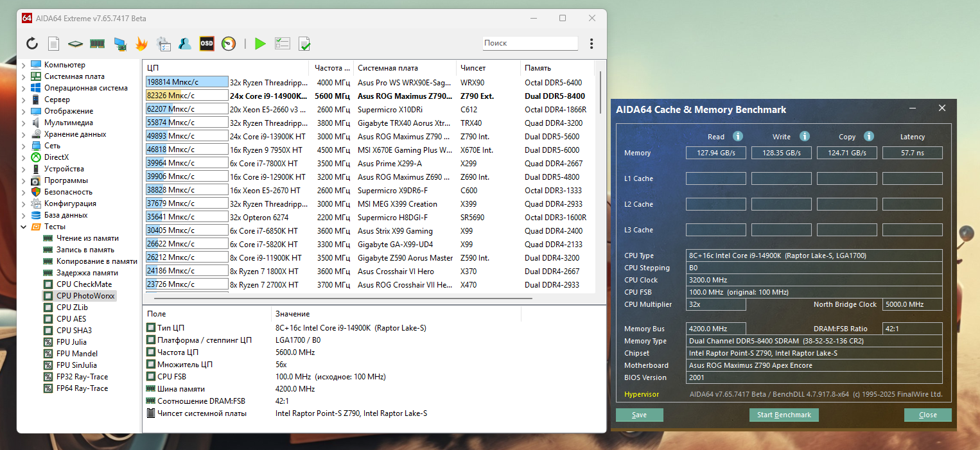
Task: Select the FP64 Ray-Trace test
Action: click(82, 388)
